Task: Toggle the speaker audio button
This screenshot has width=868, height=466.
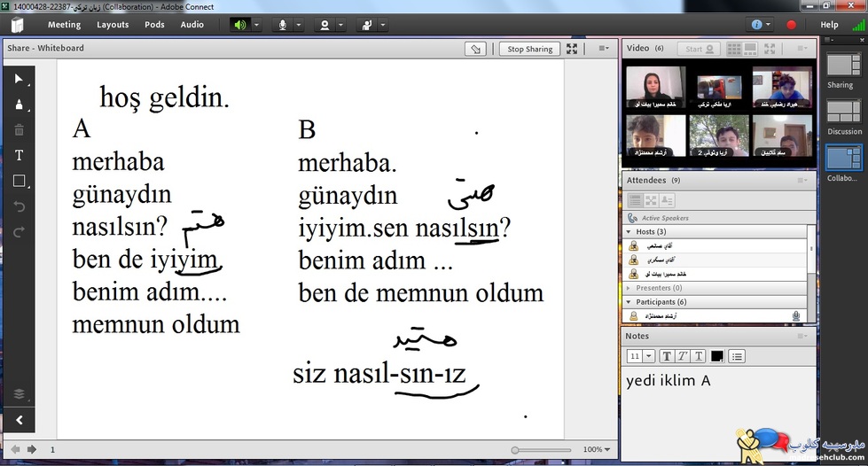Action: click(239, 25)
